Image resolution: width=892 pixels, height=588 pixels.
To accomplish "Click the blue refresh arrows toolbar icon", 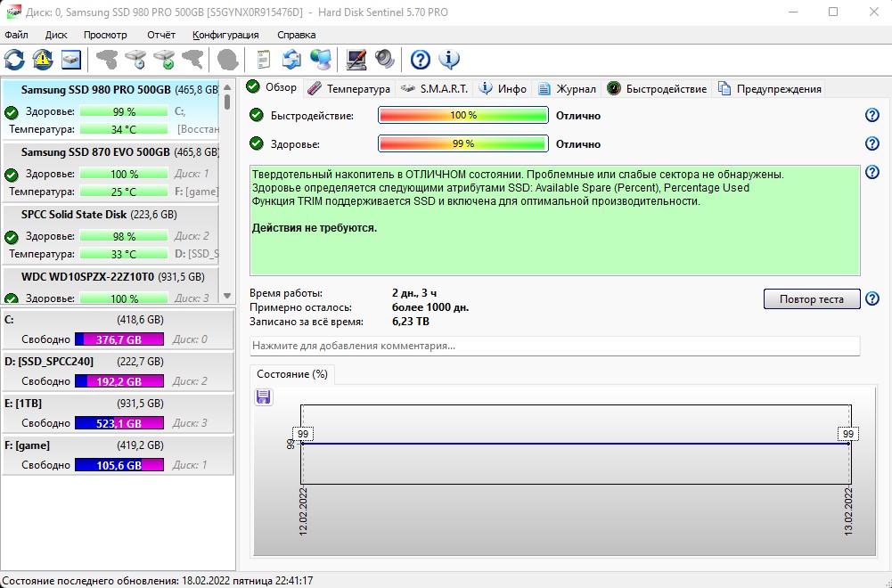I will pos(15,59).
